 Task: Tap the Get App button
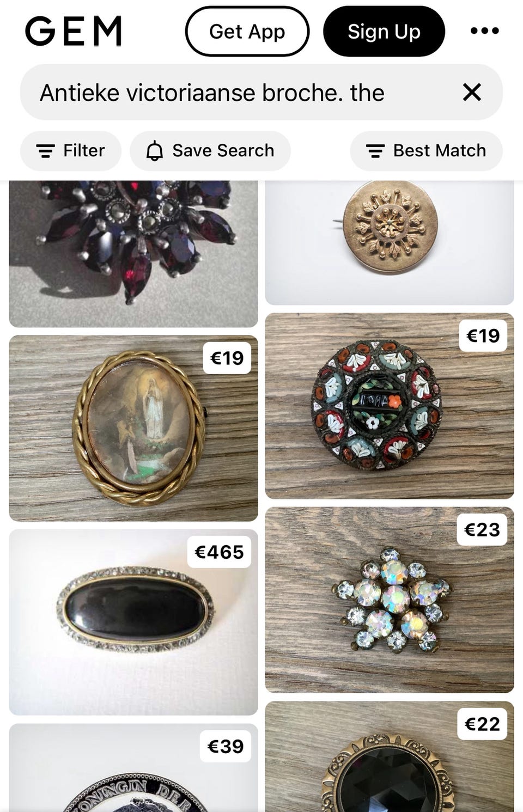(x=247, y=32)
